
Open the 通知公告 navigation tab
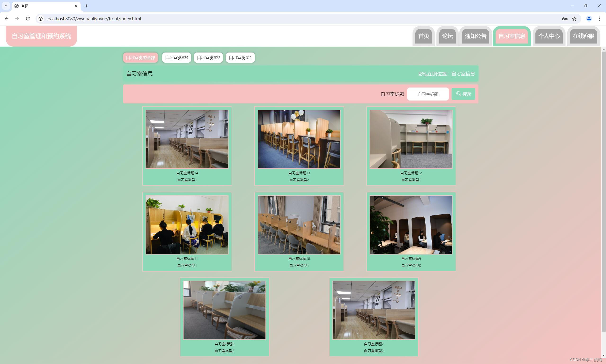475,36
